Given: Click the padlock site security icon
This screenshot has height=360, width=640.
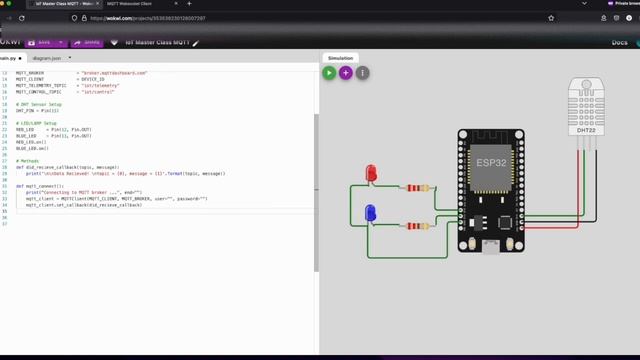Looking at the screenshot, I should tap(84, 18).
